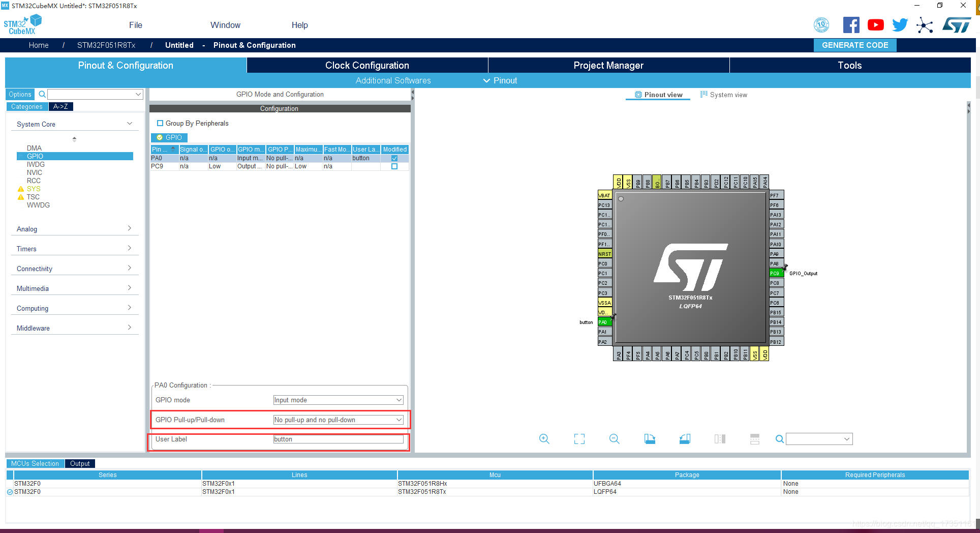Open the GPIO Pull-up/Pull-down dropdown

tap(338, 420)
